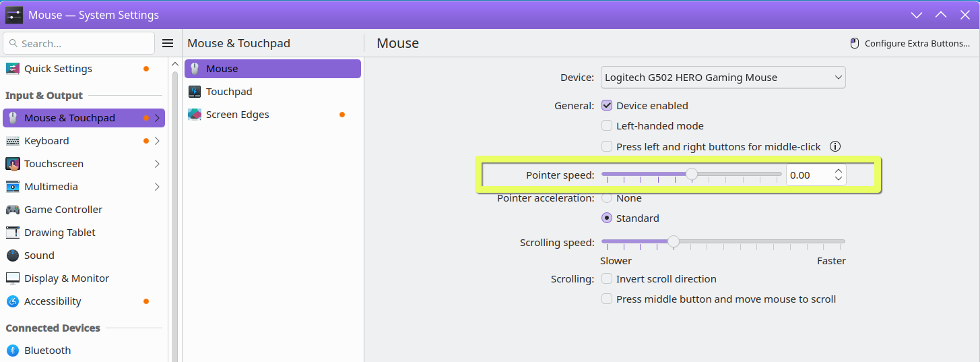Select the Screen Edges icon entry
Screen dimensions: 980x362
[x=195, y=115]
